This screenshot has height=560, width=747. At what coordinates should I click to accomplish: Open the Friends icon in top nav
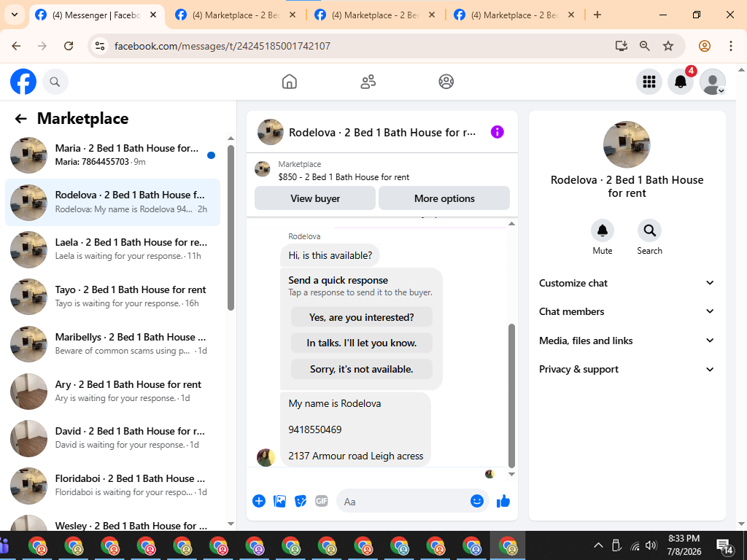click(x=368, y=82)
